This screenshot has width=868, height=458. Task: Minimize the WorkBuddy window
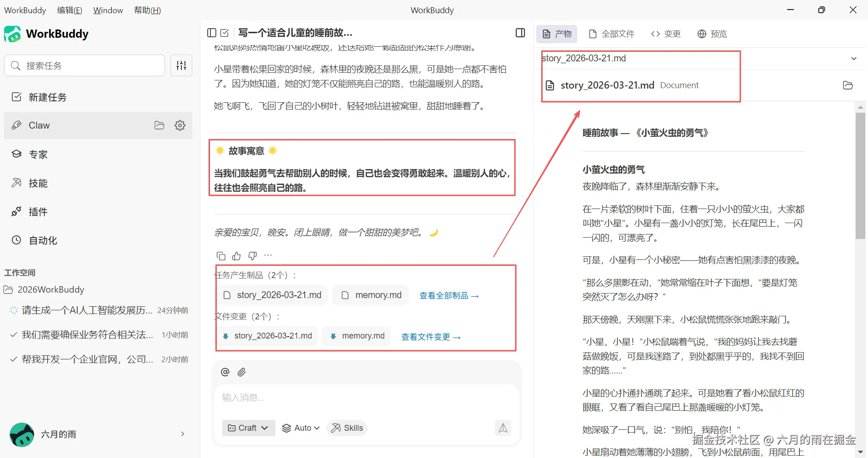[x=791, y=10]
